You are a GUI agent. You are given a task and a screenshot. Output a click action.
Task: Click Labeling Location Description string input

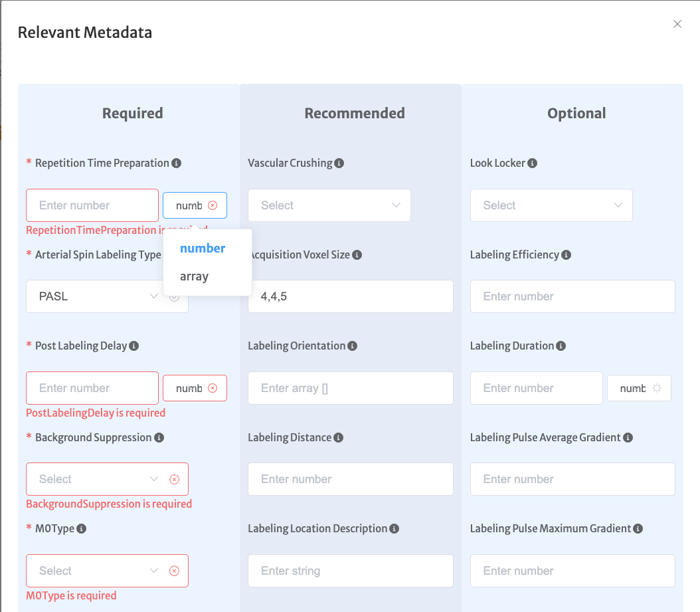351,571
